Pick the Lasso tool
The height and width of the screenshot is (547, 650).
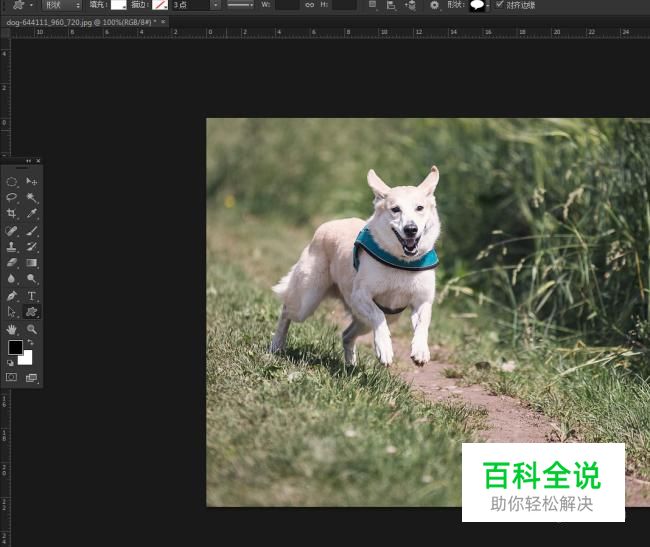12,198
